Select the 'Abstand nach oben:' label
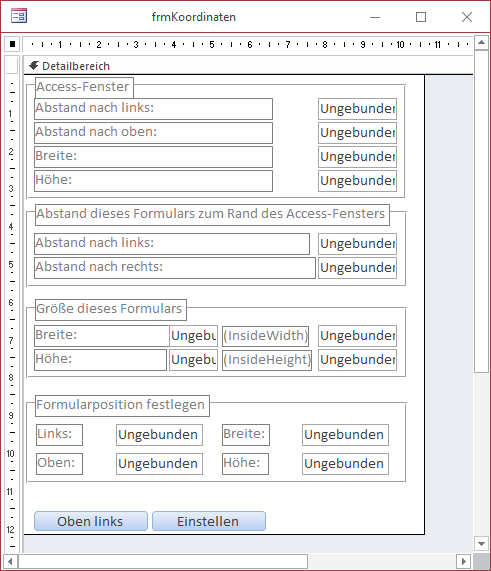The width and height of the screenshot is (491, 571). [x=153, y=133]
